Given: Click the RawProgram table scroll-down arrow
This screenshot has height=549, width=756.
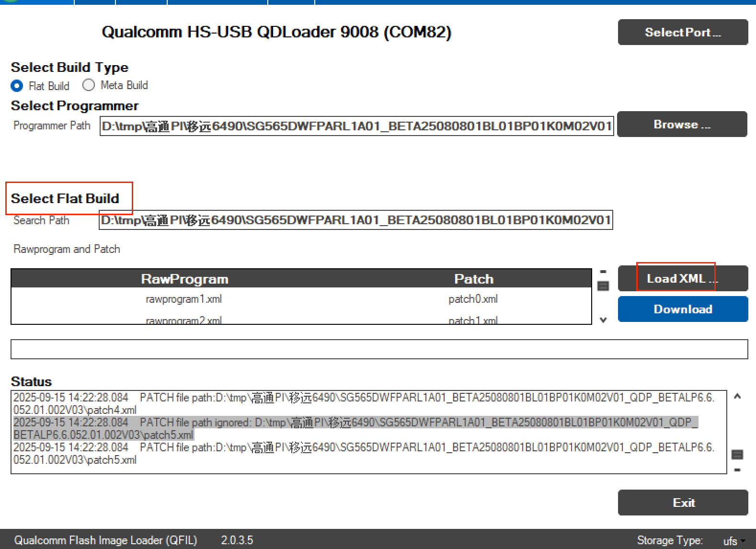Looking at the screenshot, I should [603, 320].
